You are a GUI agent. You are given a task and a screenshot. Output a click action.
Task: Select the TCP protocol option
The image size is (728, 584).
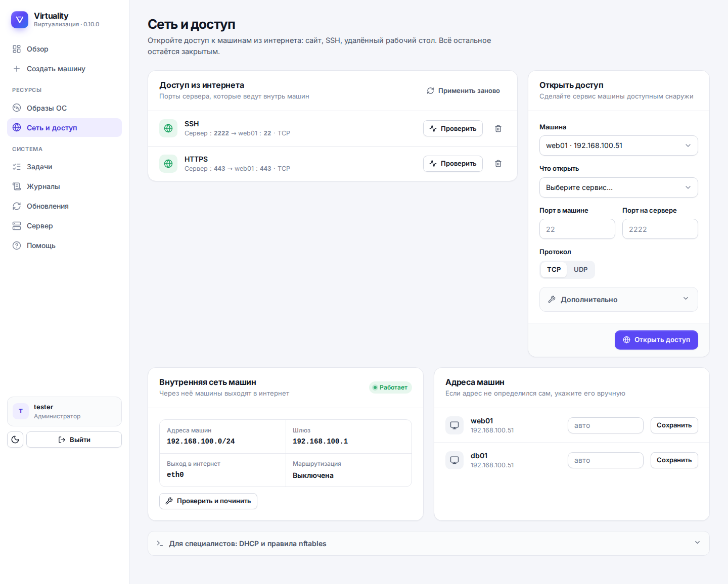[x=554, y=270]
